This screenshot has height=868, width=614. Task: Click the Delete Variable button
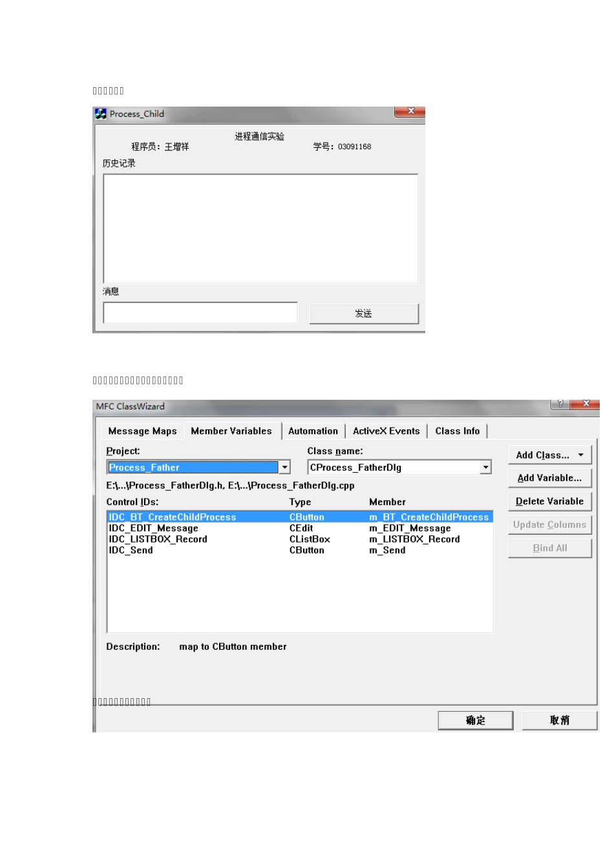click(550, 501)
